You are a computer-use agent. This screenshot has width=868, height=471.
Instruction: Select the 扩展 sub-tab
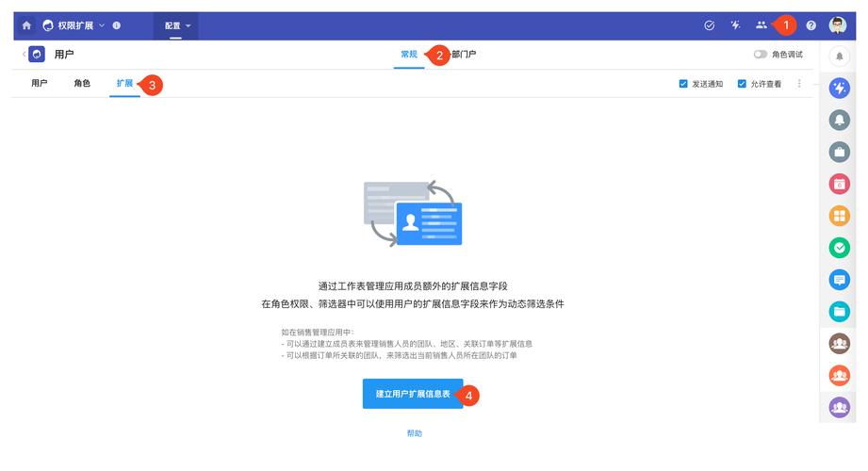pyautogui.click(x=124, y=83)
